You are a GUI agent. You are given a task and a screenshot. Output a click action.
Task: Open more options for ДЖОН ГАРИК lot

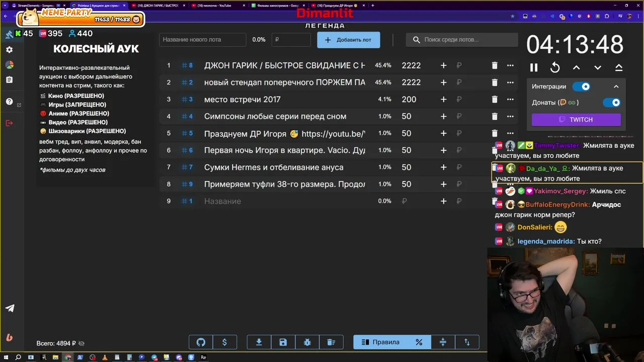(510, 65)
